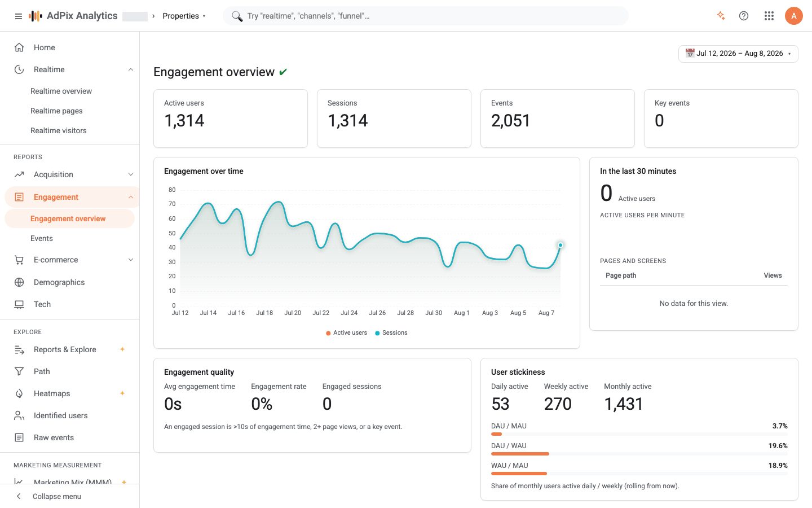Open the Active users metric card
Viewport: 812px width, 508px height.
click(x=231, y=119)
